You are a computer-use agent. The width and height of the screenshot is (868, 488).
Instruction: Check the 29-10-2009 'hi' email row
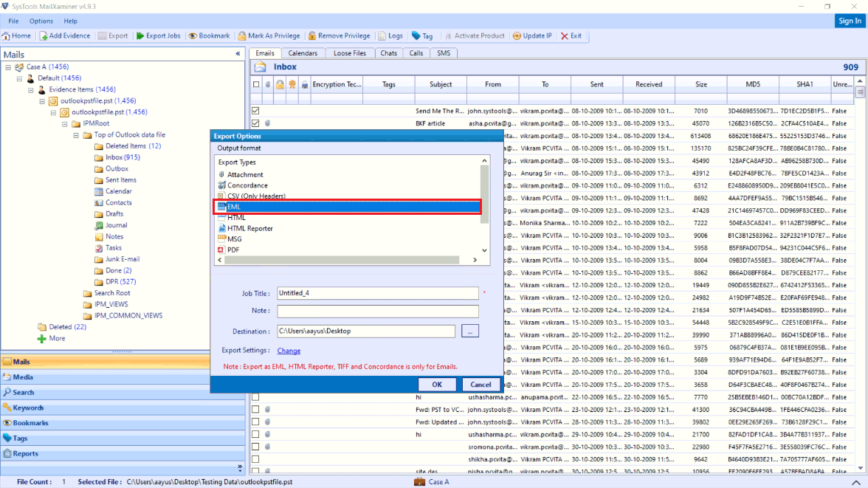[255, 434]
